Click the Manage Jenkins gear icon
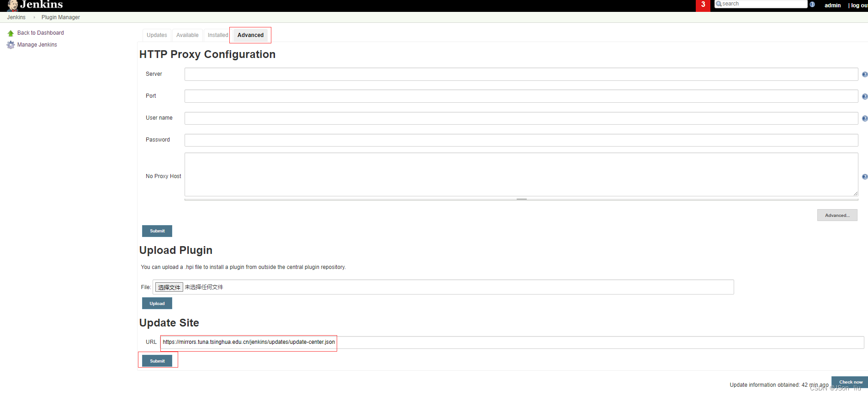Viewport: 868px width, 395px height. (x=11, y=45)
